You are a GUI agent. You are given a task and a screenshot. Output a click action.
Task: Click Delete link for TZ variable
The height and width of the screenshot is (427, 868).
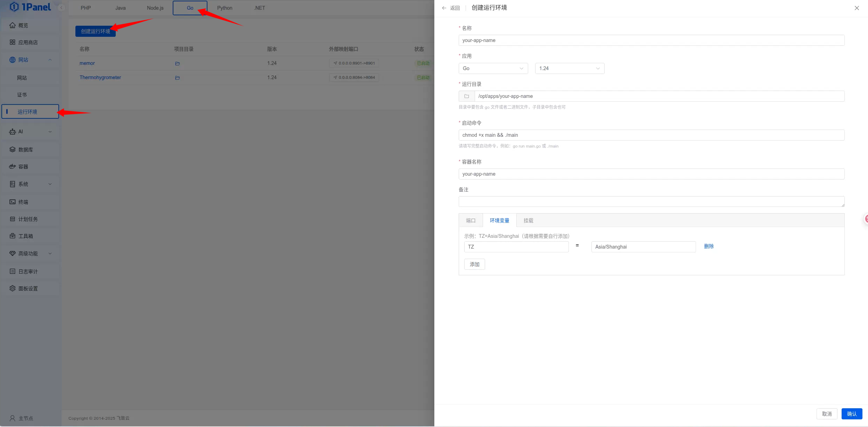(709, 246)
